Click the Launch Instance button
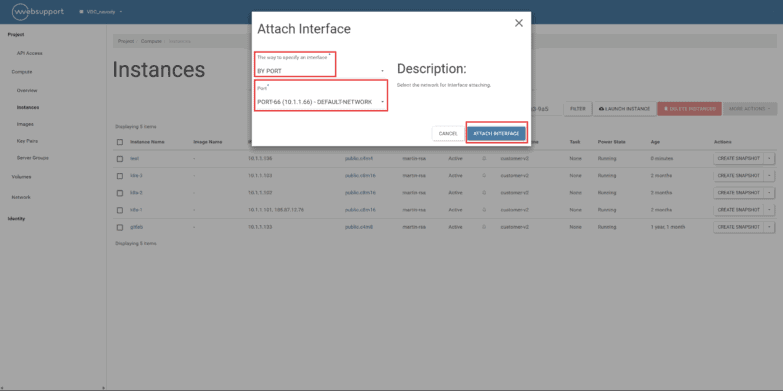The height and width of the screenshot is (391, 783). [624, 108]
